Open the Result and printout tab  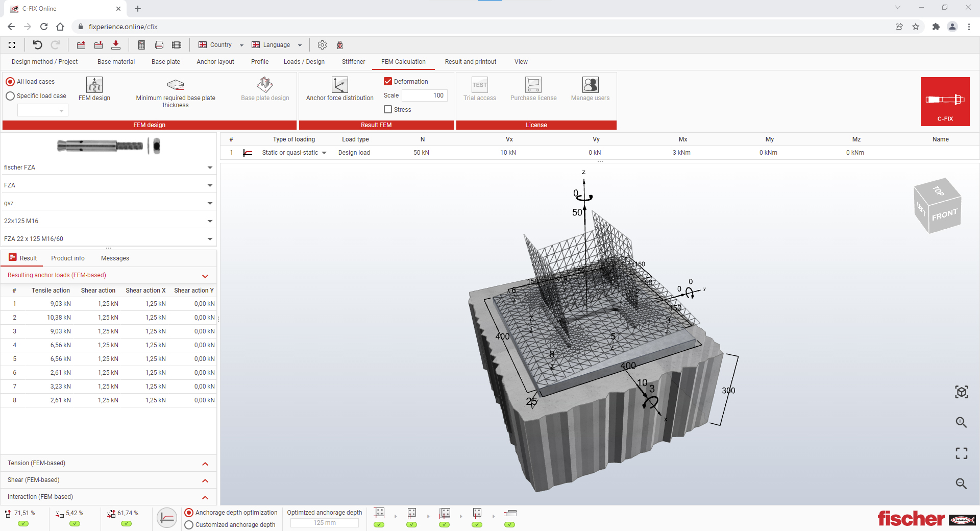(470, 62)
